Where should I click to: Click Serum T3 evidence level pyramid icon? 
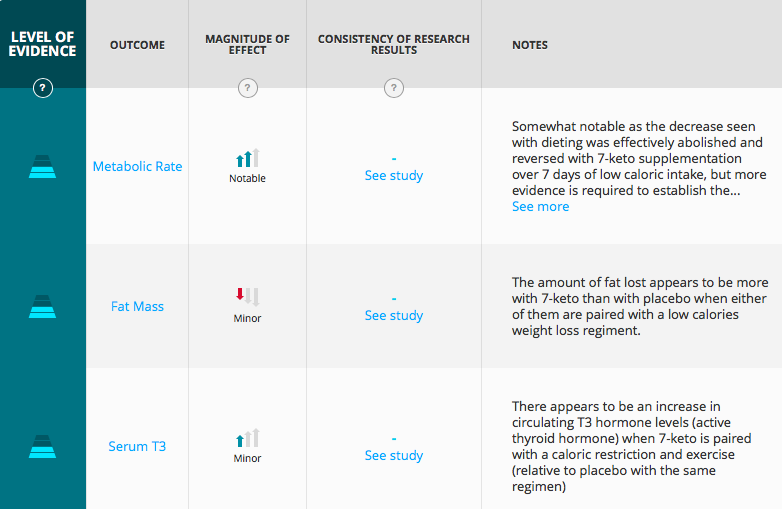pyautogui.click(x=42, y=446)
